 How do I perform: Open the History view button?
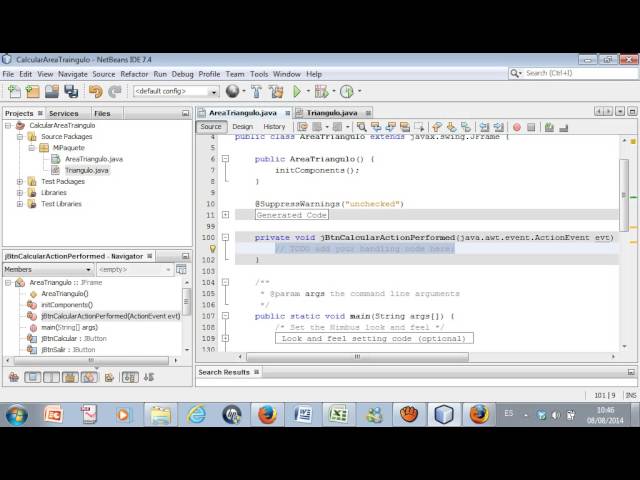point(274,127)
